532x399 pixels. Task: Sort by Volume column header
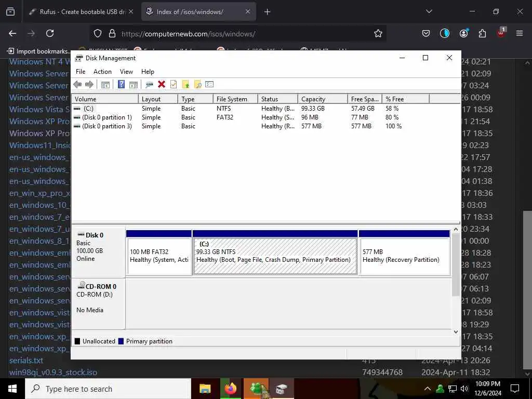tap(105, 99)
